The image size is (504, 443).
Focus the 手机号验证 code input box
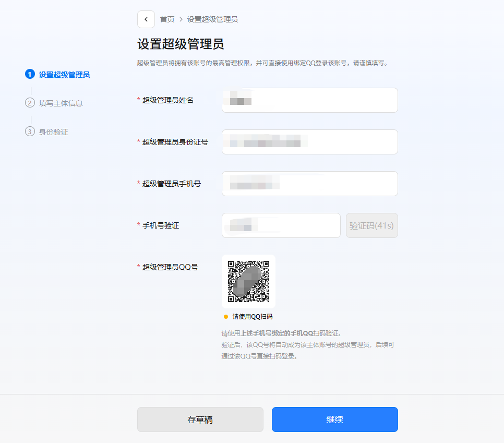(x=281, y=225)
